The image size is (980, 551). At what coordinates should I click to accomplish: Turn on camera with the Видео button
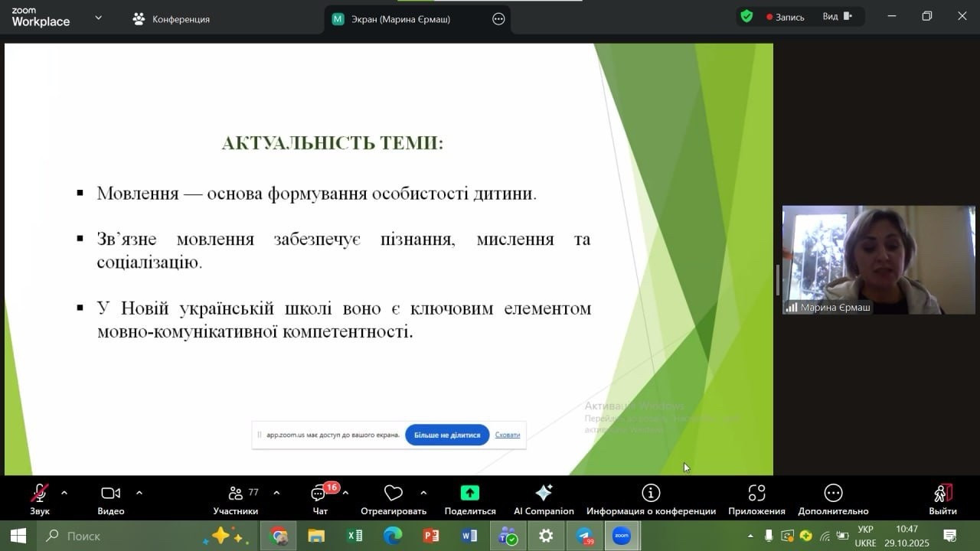pos(111,499)
